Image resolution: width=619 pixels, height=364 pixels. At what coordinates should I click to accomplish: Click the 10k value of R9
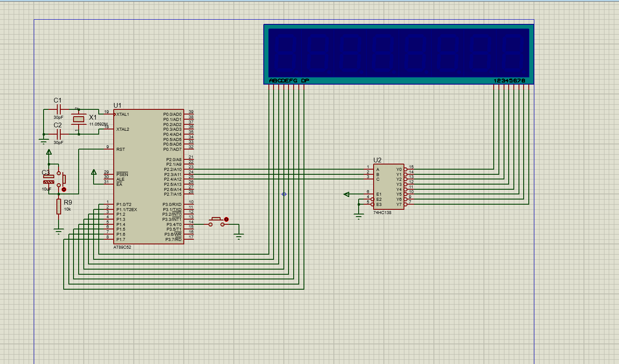[67, 209]
